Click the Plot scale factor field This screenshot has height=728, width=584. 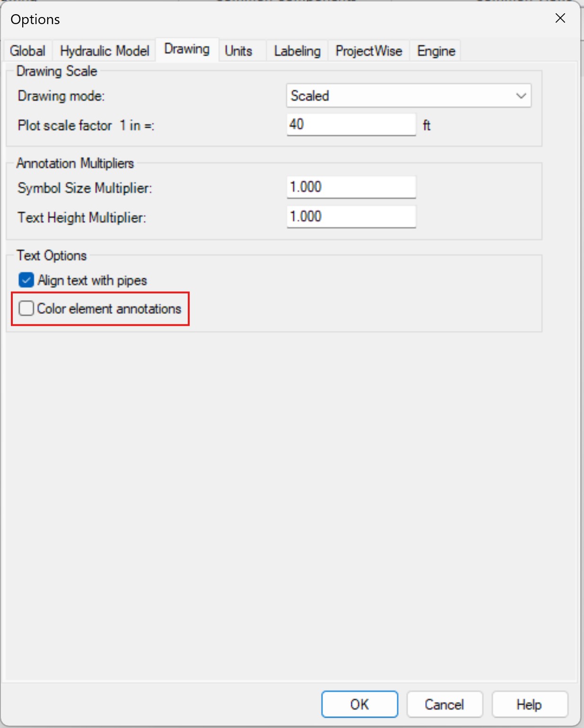351,124
